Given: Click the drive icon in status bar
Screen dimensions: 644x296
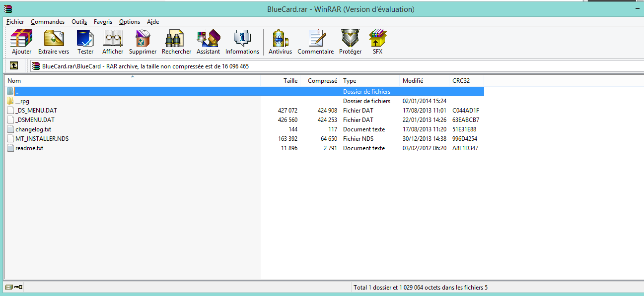Looking at the screenshot, I should pyautogui.click(x=9, y=287).
